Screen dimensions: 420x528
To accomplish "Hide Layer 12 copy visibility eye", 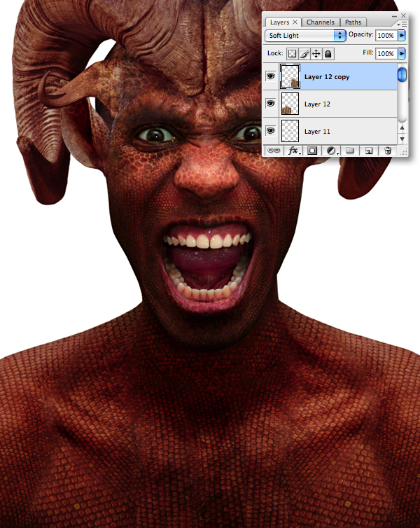I will pyautogui.click(x=271, y=76).
